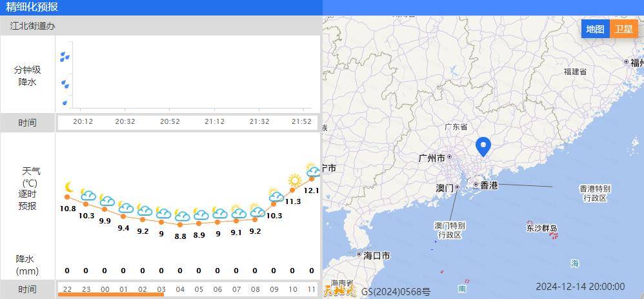Click the 8.8 temperature data point
644x299 pixels.
point(180,224)
